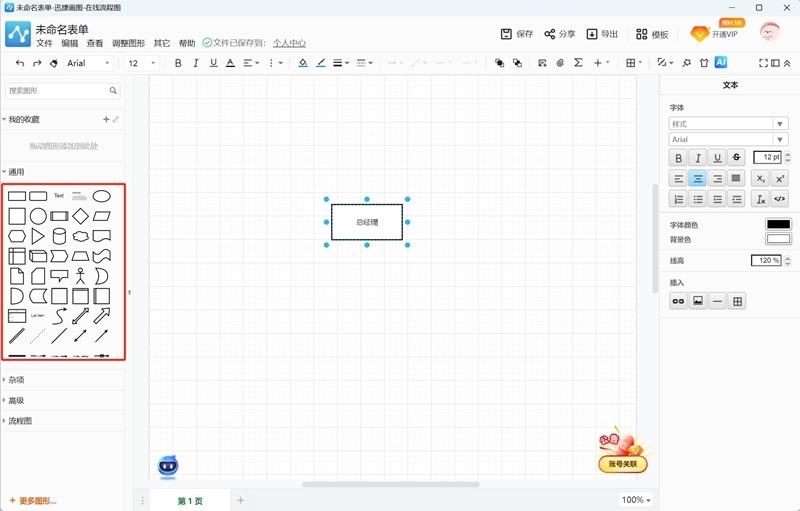This screenshot has height=511, width=800.
Task: Toggle italic in toolbar
Action: 195,63
